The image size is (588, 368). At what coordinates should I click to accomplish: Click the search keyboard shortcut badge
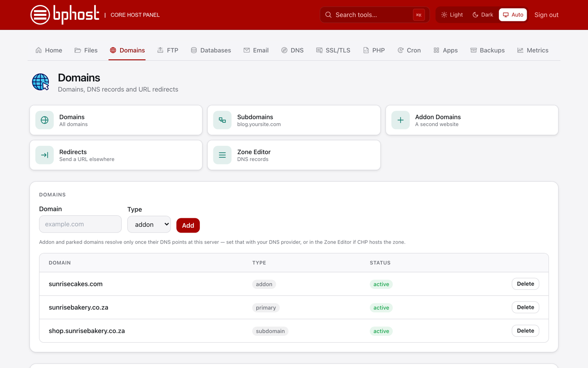pos(419,15)
